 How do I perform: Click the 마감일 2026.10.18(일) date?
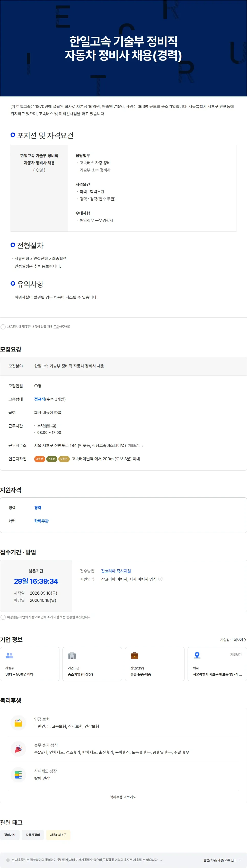pos(43,600)
